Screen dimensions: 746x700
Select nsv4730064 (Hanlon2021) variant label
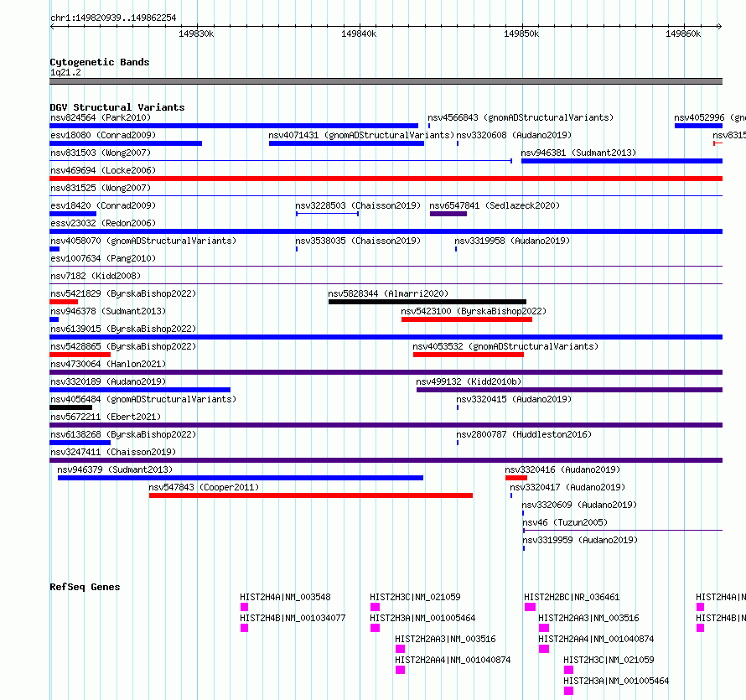pyautogui.click(x=108, y=364)
